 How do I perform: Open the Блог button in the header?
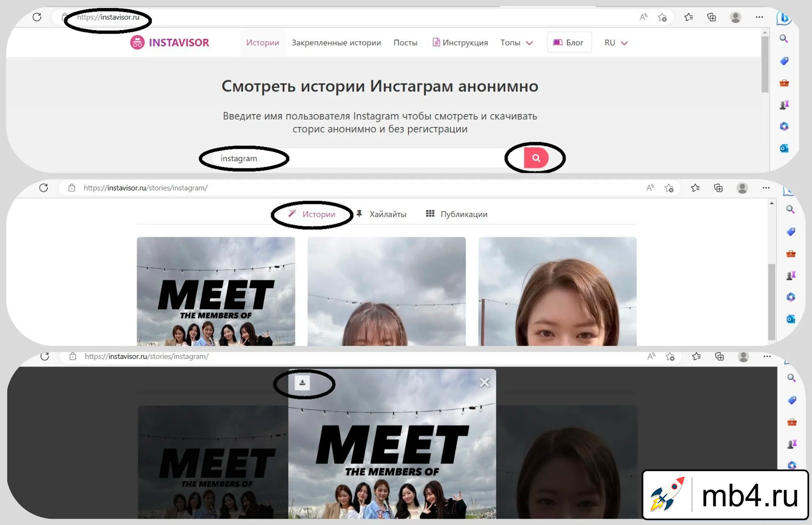pyautogui.click(x=568, y=43)
